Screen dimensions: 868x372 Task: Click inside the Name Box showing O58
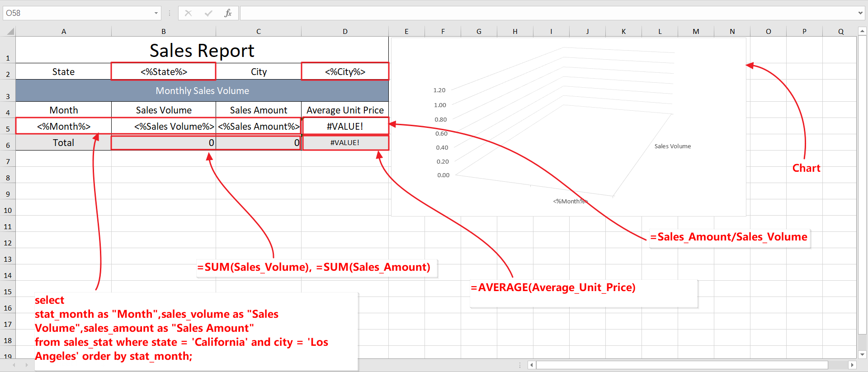tap(77, 13)
